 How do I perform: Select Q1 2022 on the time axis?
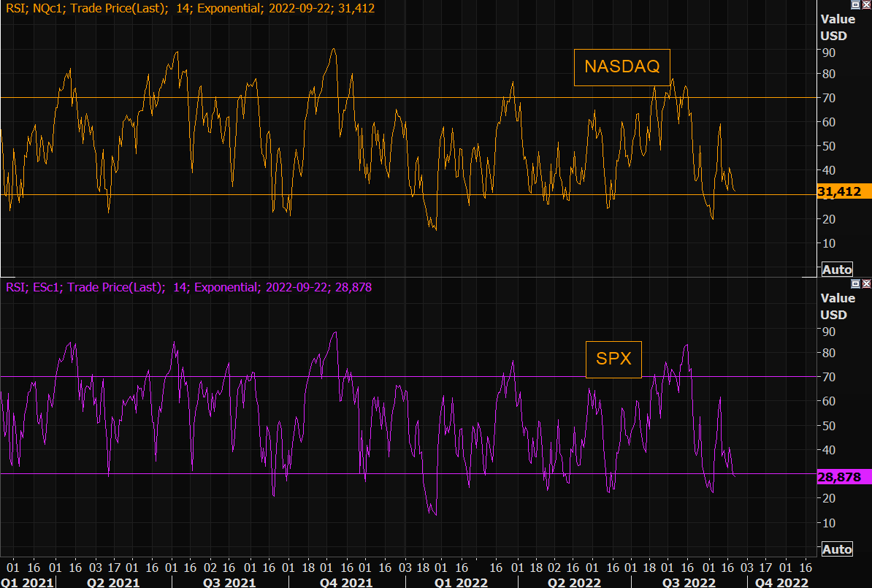(460, 582)
